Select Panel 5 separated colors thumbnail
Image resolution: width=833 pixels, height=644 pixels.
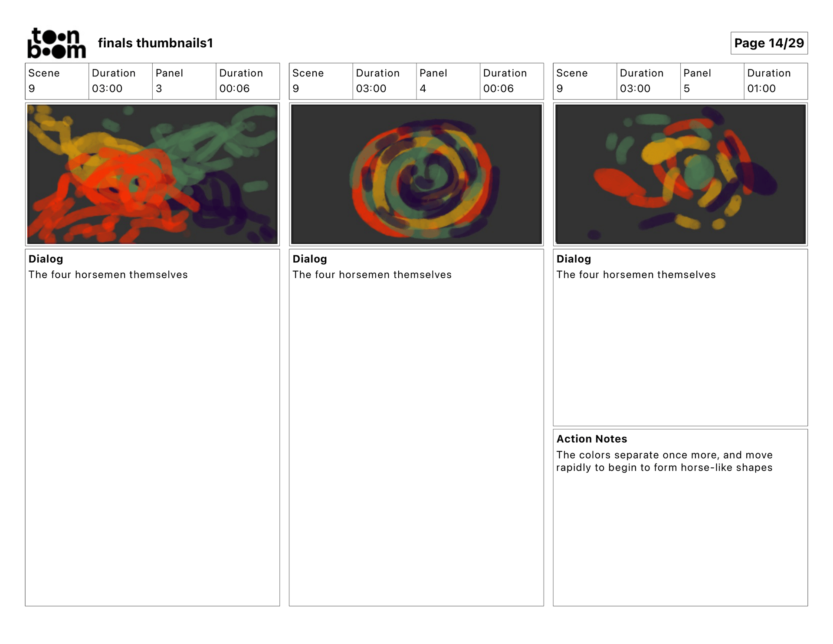click(x=680, y=174)
